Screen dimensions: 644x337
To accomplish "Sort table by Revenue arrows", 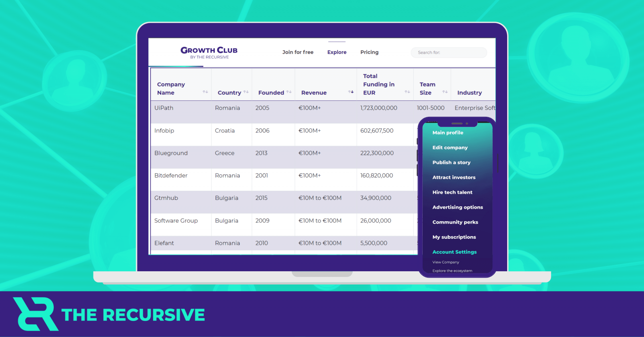I will (351, 92).
